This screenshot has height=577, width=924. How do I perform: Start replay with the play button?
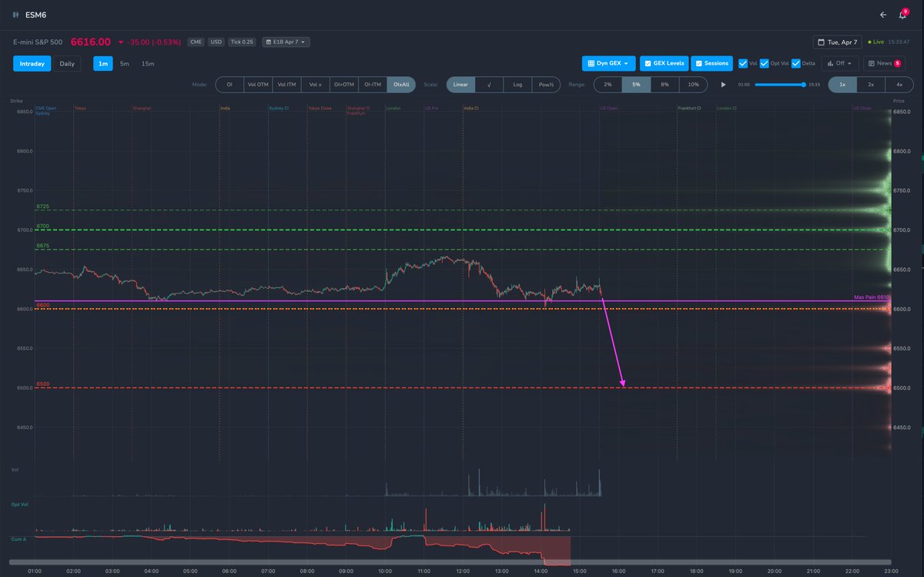[x=723, y=85]
